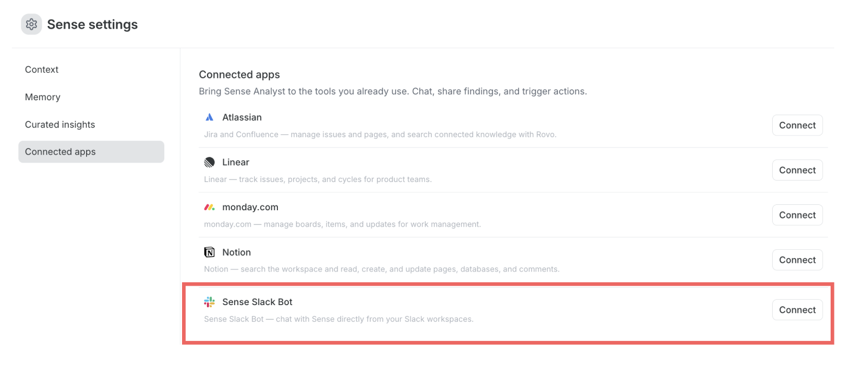Connect the Notion app

[x=797, y=260]
